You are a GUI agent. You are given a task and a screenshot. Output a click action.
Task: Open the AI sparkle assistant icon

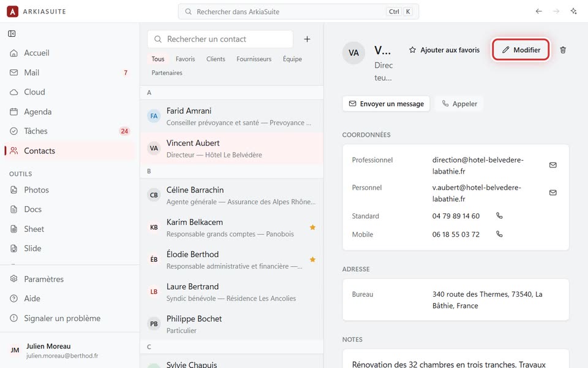[573, 11]
